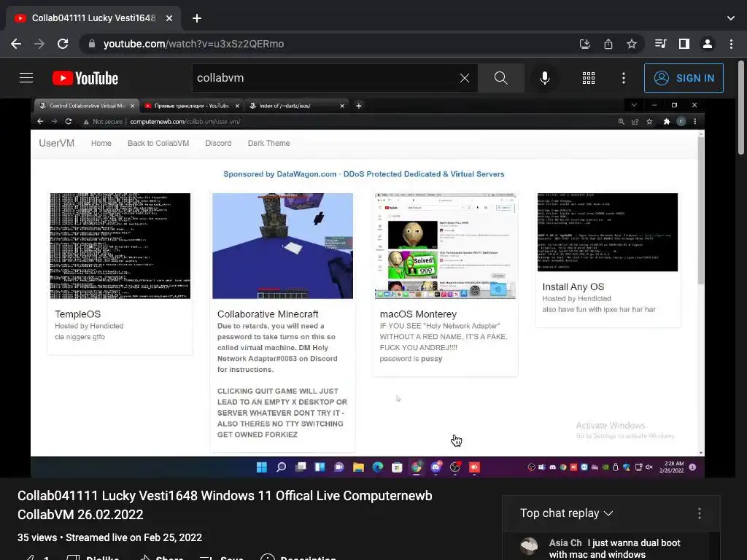
Task: Close the Collab041111 YouTube tab
Action: (169, 18)
